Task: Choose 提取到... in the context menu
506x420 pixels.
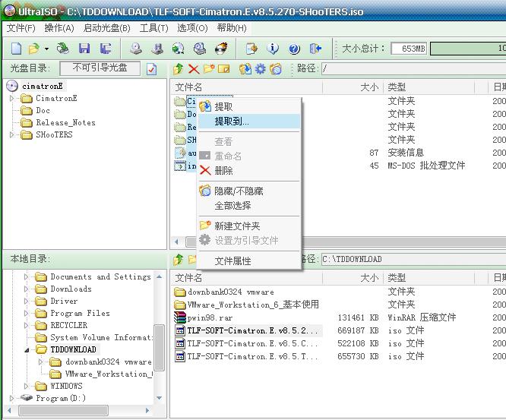Action: pos(249,122)
